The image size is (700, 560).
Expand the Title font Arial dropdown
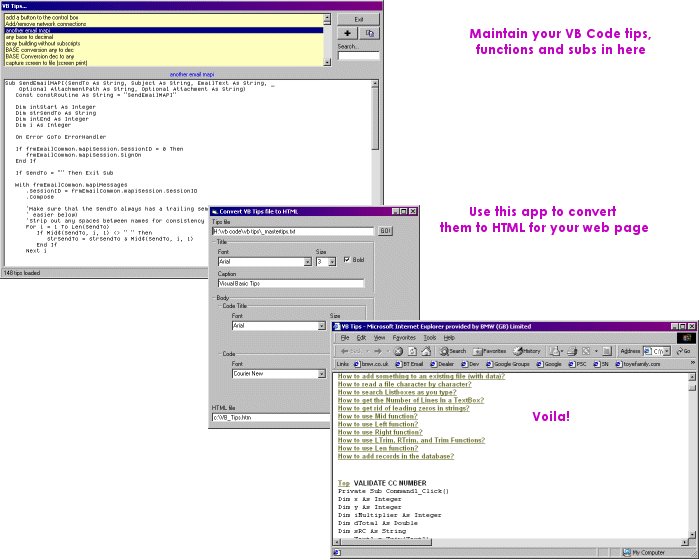tap(306, 261)
